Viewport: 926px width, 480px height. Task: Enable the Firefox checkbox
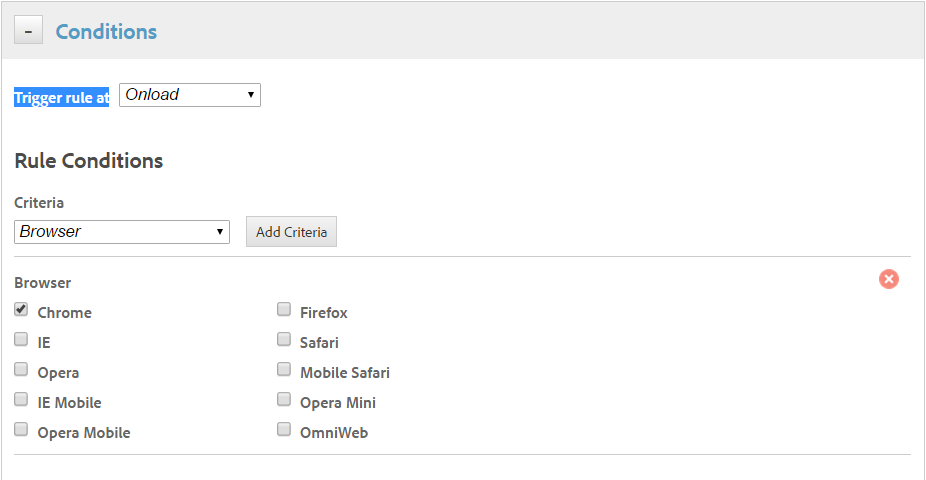284,309
